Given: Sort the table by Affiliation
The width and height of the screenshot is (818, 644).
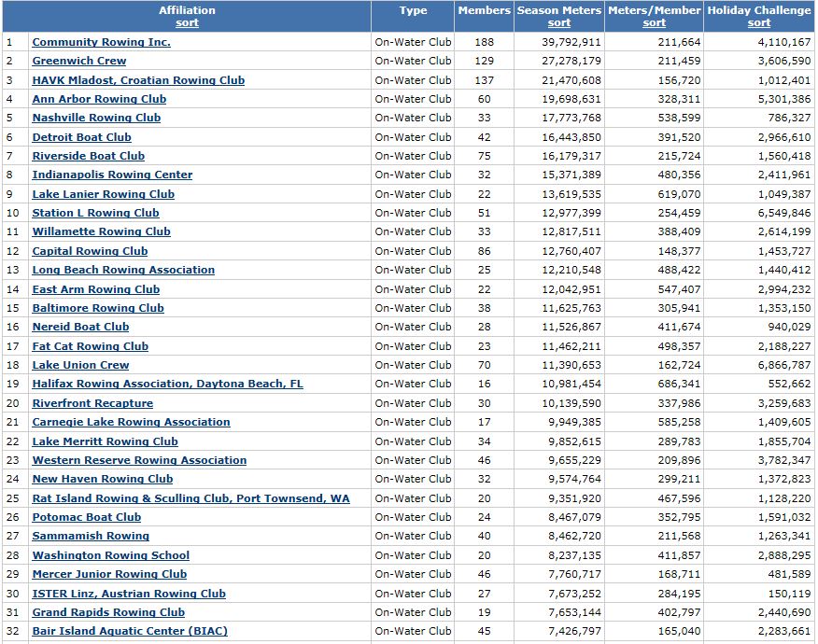Looking at the screenshot, I should (187, 23).
